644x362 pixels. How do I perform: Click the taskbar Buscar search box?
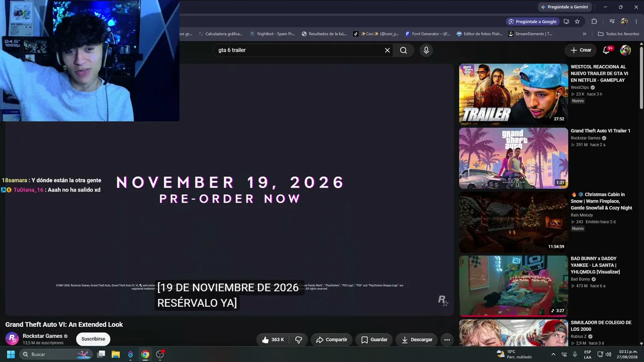pos(56,354)
